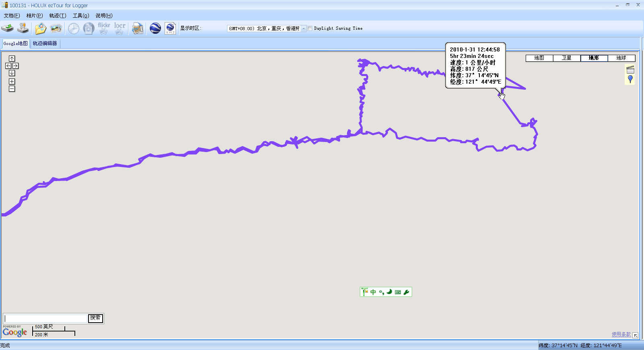Switch to Google地图 tab

(x=16, y=43)
